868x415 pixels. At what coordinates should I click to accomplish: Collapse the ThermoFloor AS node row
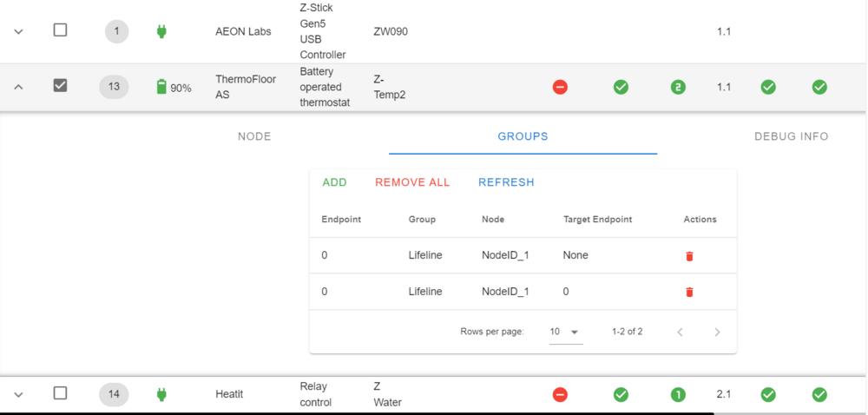click(x=19, y=87)
